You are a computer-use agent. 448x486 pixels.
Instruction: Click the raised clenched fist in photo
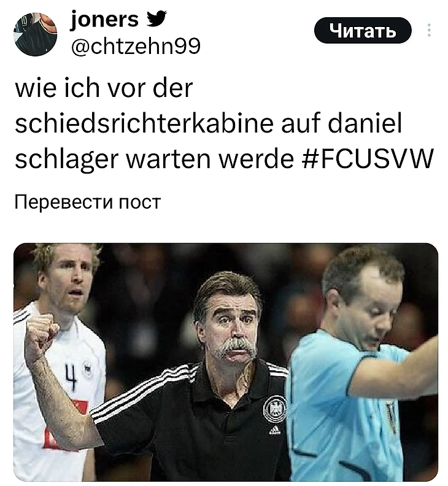point(42,336)
